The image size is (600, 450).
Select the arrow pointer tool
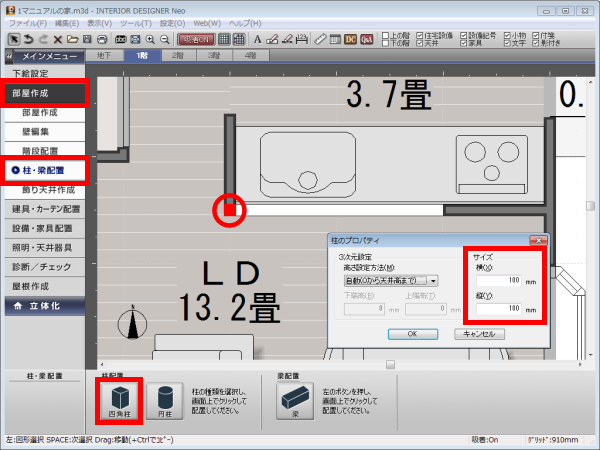point(13,39)
